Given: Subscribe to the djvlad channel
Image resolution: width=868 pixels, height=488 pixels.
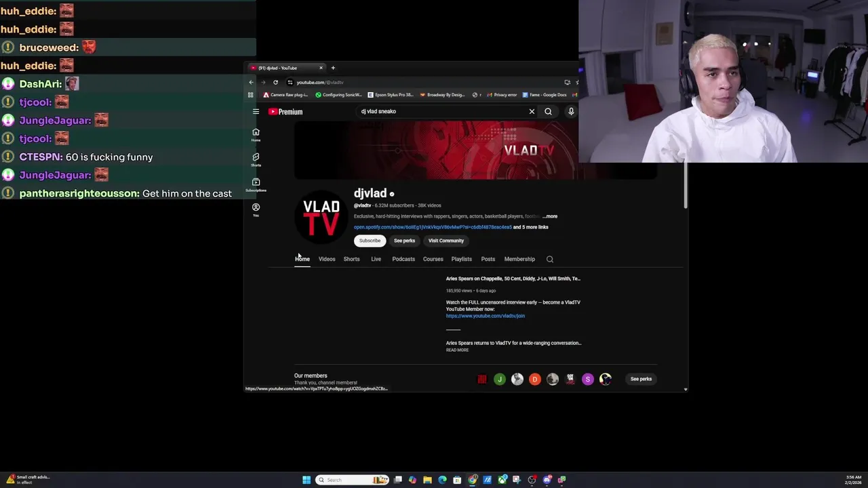Looking at the screenshot, I should pyautogui.click(x=370, y=241).
